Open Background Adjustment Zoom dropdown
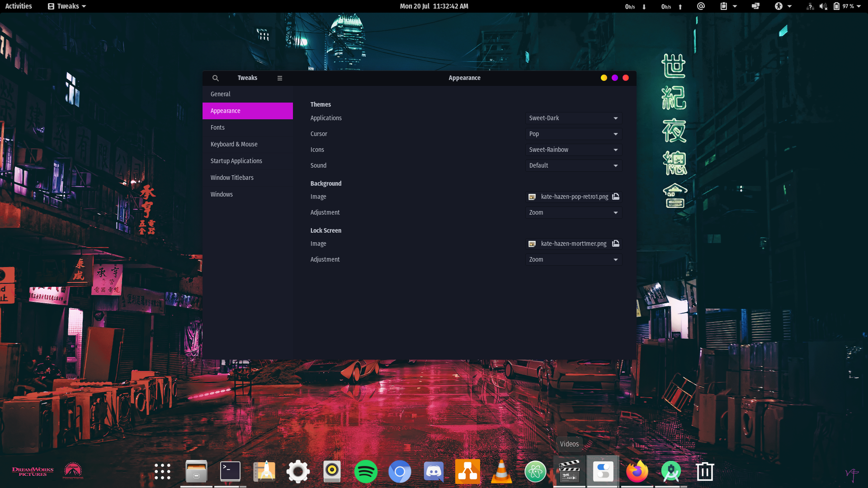The width and height of the screenshot is (868, 488). point(573,213)
